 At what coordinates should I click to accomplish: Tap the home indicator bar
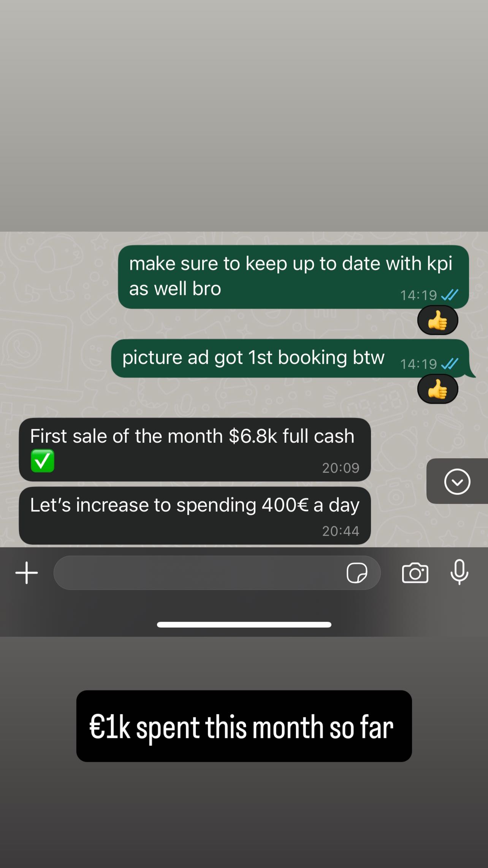244,625
